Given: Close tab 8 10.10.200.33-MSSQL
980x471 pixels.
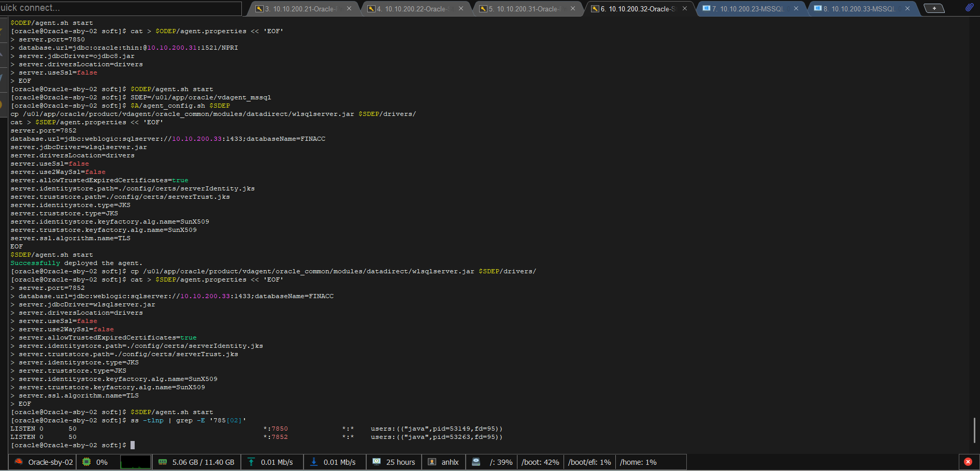Looking at the screenshot, I should [x=907, y=9].
